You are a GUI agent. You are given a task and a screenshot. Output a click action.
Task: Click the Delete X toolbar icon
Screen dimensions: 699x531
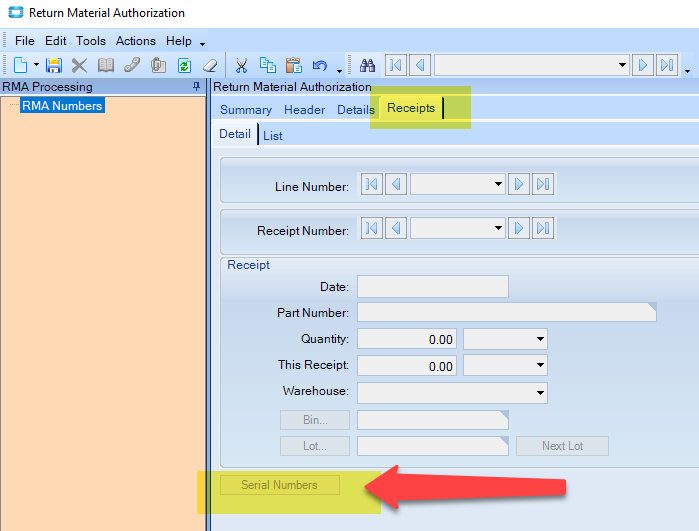coord(79,66)
